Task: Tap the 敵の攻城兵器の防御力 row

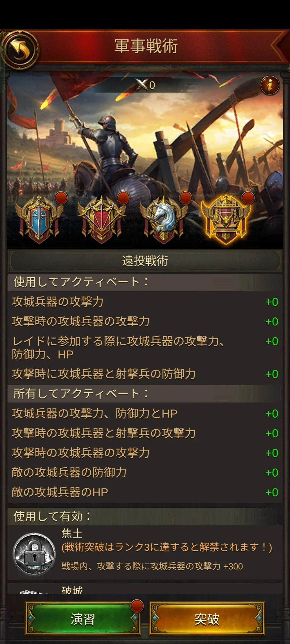Action: [x=145, y=473]
